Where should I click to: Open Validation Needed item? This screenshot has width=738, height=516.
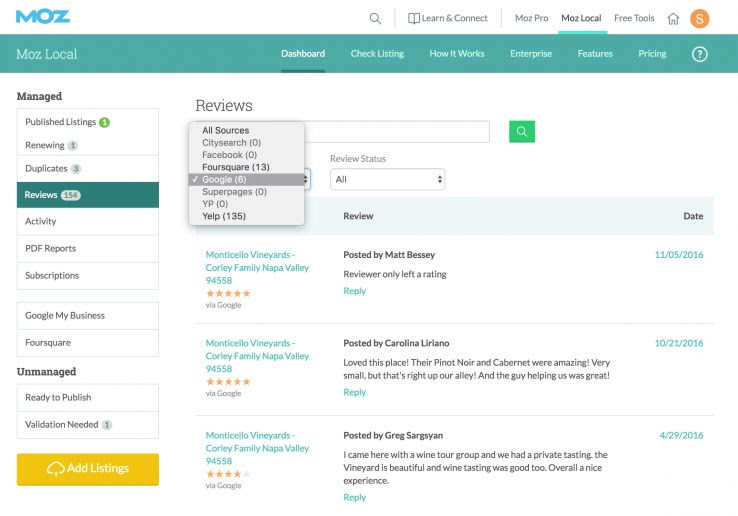coord(88,425)
